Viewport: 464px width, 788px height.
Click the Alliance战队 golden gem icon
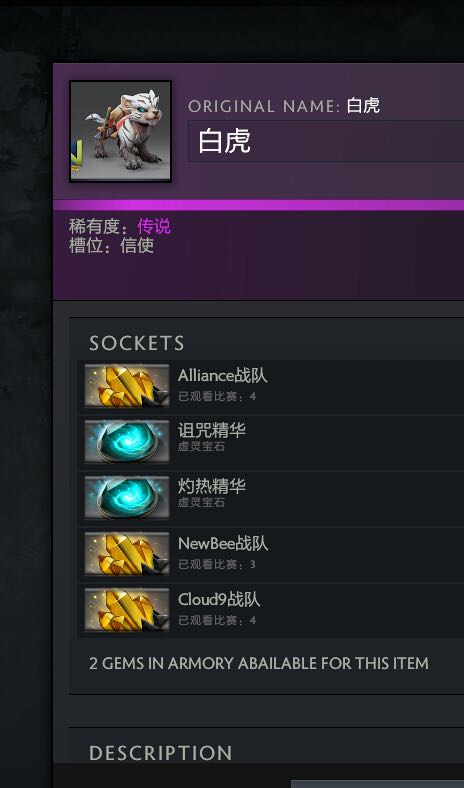coord(127,386)
